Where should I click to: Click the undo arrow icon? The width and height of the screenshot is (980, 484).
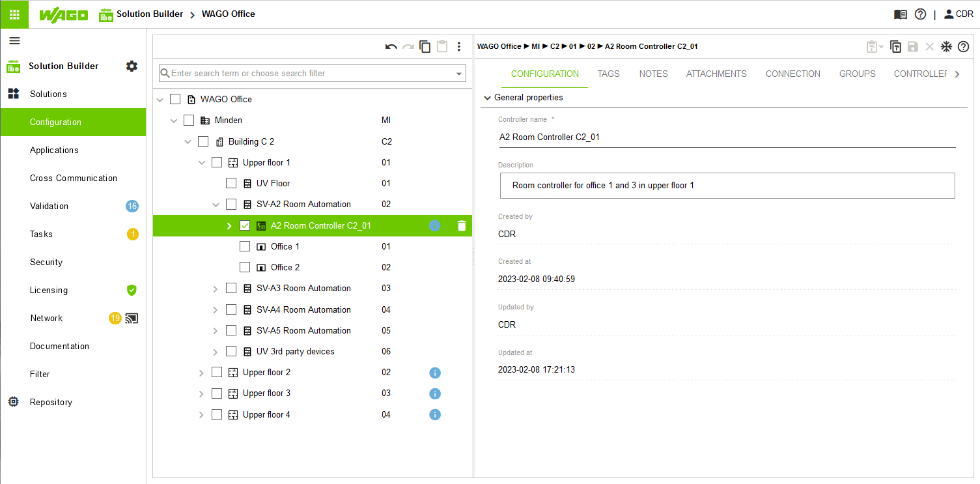tap(391, 47)
